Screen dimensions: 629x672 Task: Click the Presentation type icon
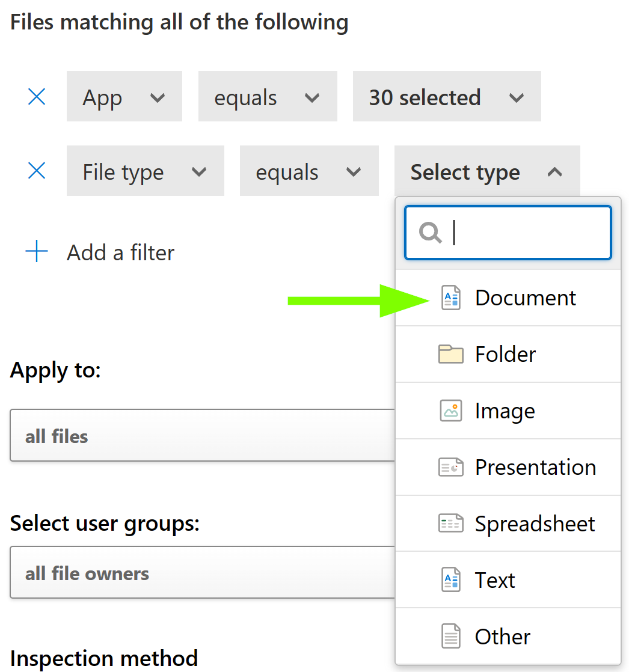450,468
